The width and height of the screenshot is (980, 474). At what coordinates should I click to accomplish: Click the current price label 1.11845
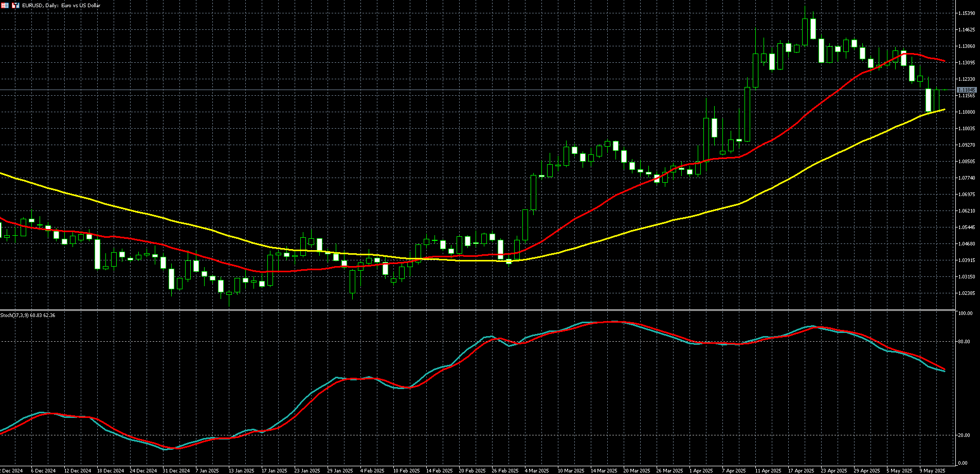(x=967, y=90)
